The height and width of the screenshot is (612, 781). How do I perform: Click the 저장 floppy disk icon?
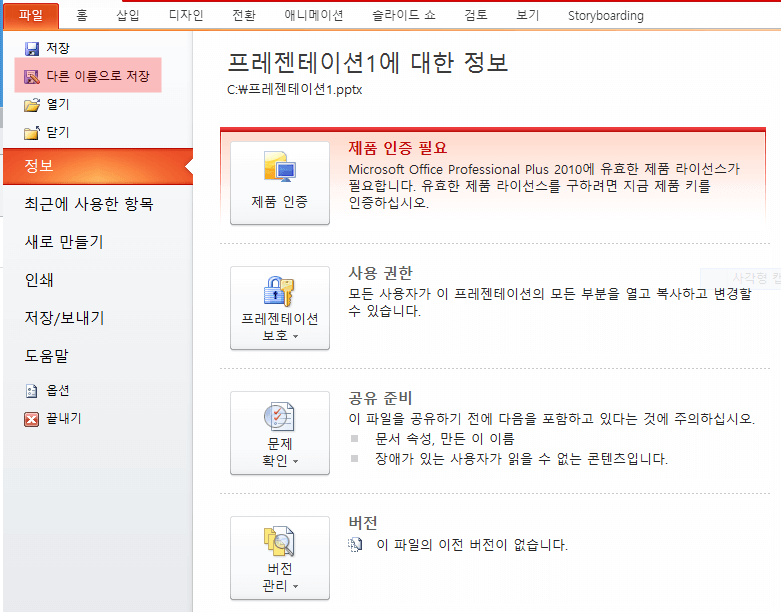(x=32, y=48)
